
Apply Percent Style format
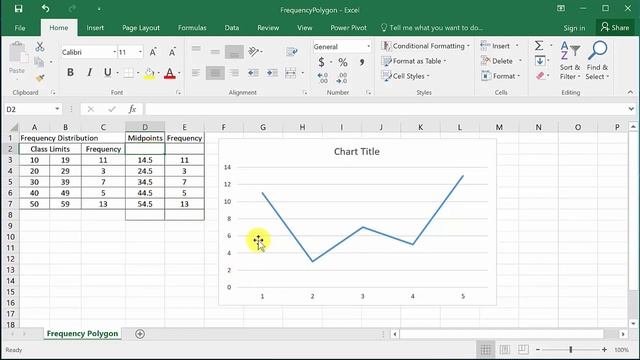(x=343, y=62)
